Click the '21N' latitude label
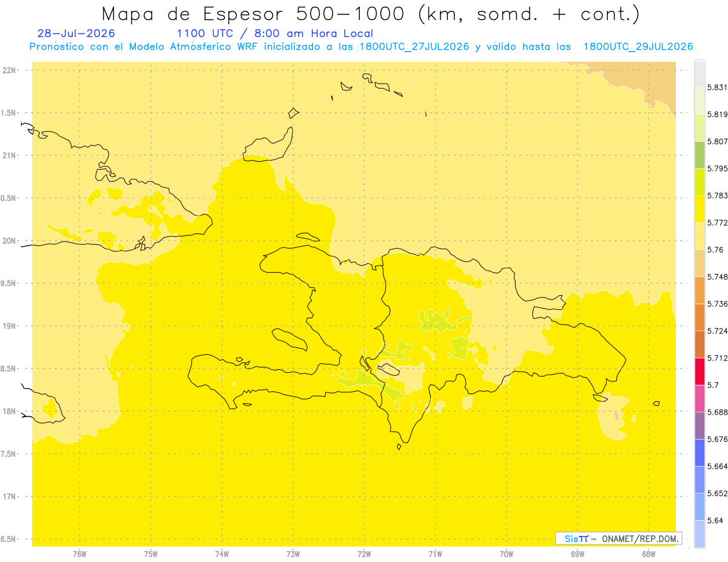728x562 pixels. [10, 155]
